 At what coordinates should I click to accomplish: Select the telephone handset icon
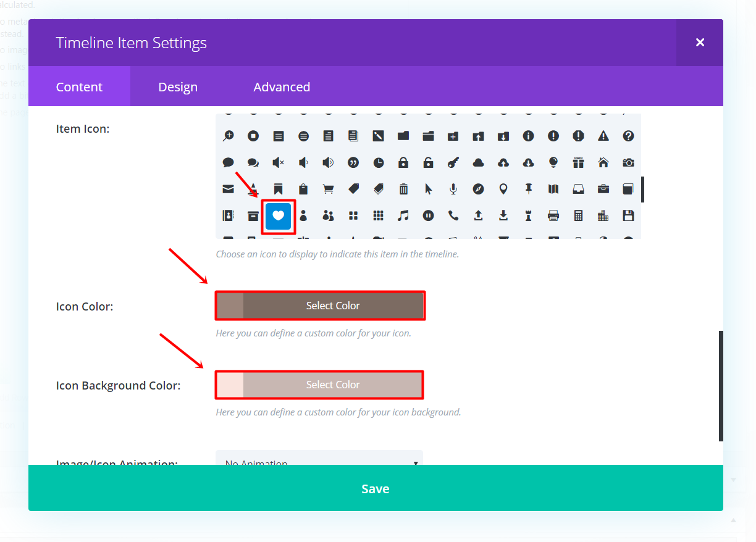(453, 215)
